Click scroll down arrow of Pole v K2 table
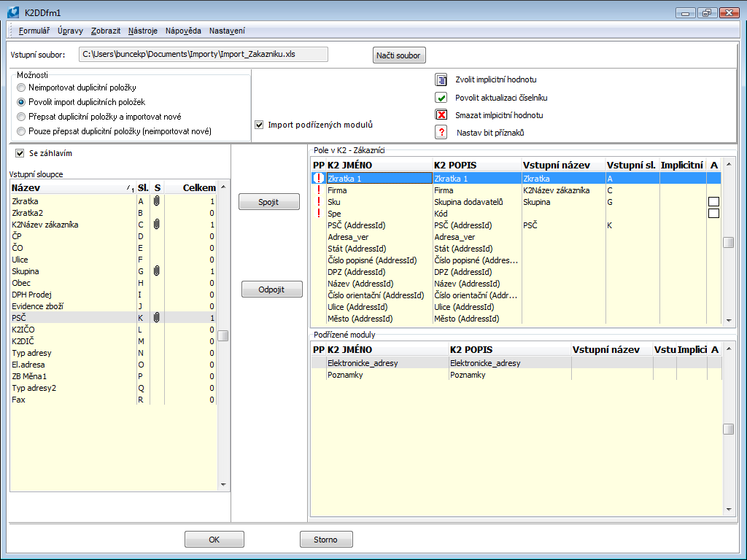747x560 pixels. pos(729,320)
